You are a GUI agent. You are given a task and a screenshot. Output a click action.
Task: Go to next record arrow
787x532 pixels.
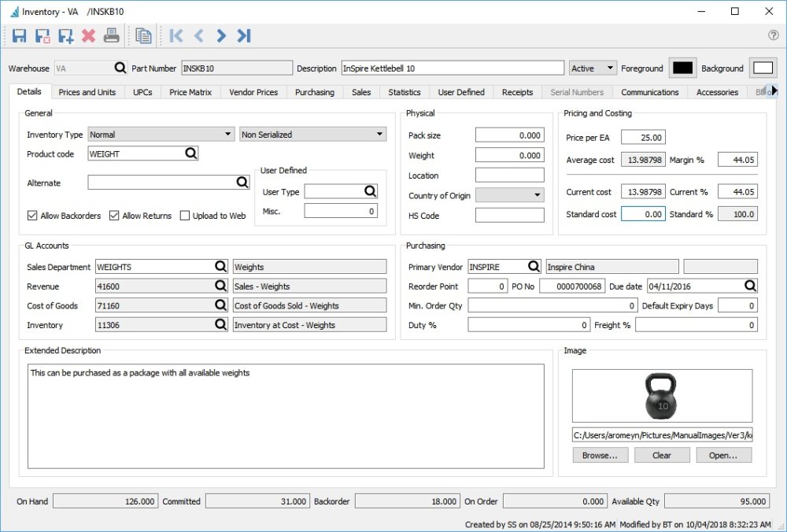221,35
